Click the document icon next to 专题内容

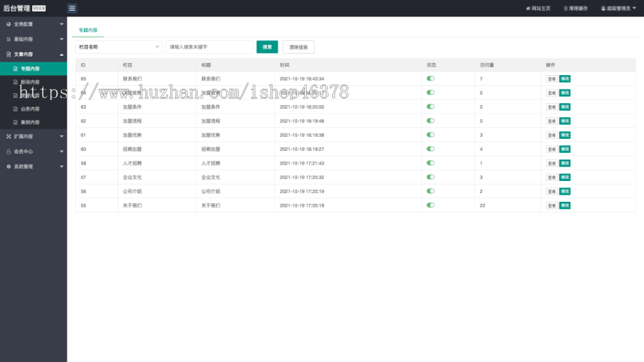pyautogui.click(x=15, y=69)
